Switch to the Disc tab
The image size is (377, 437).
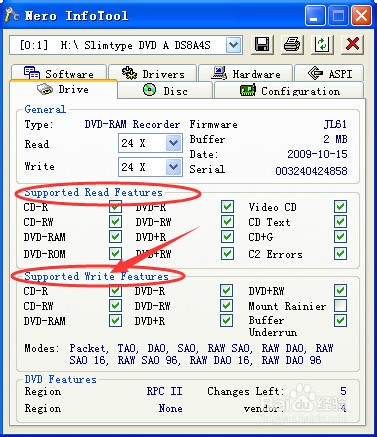click(165, 90)
